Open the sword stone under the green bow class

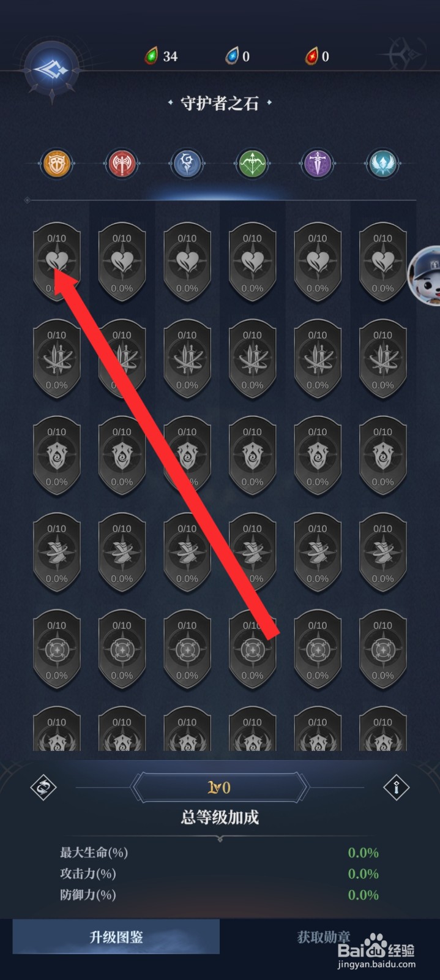point(252,359)
